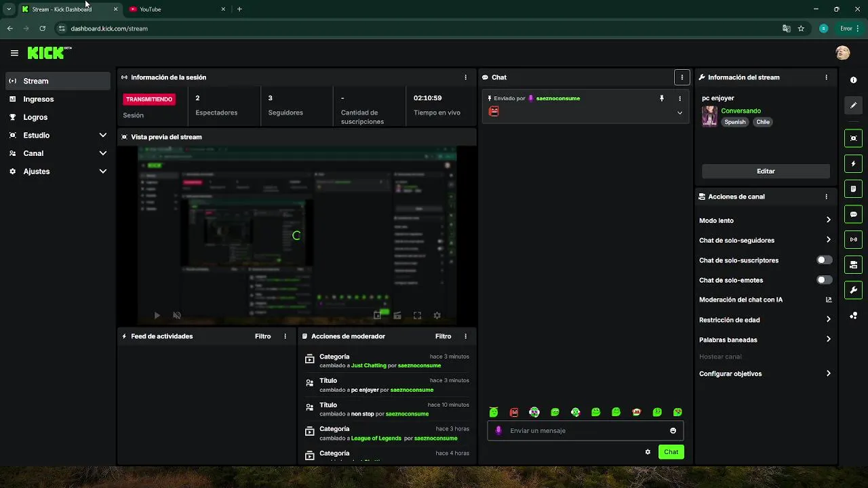Unmute the stream preview audio

177,315
